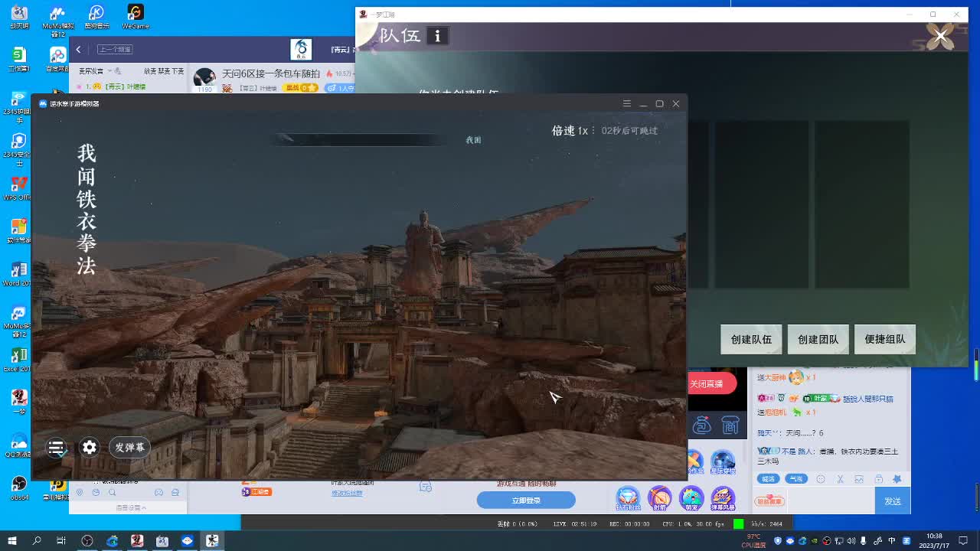Click the 话说人间那只猫 username in chat

[868, 399]
